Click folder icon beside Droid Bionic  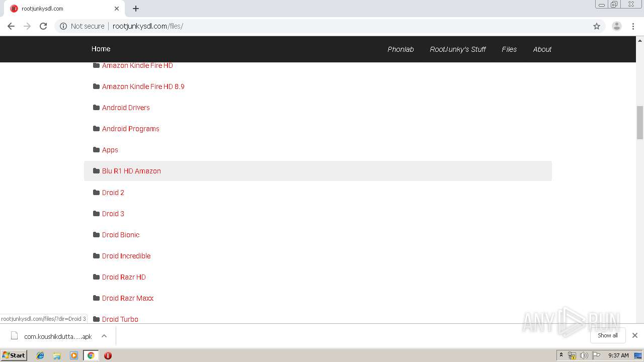click(x=97, y=235)
